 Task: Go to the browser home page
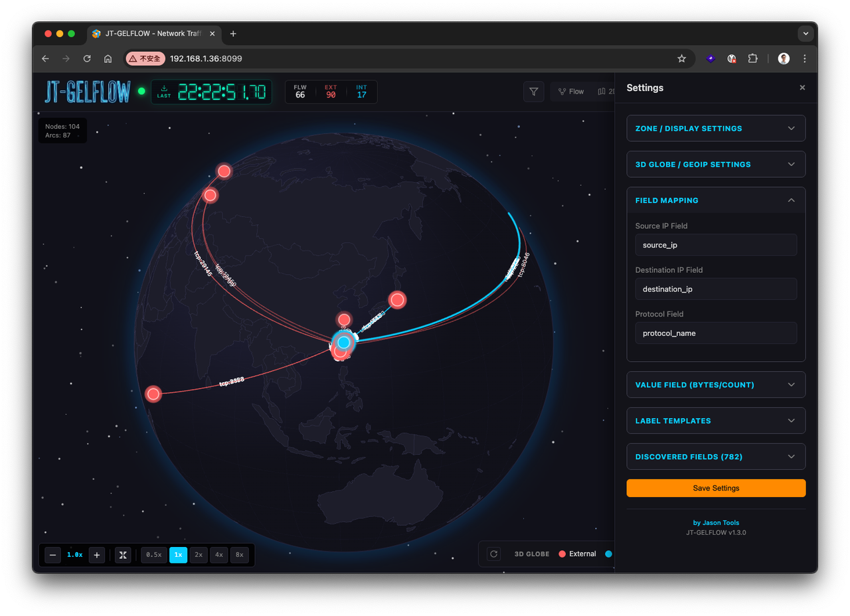108,58
